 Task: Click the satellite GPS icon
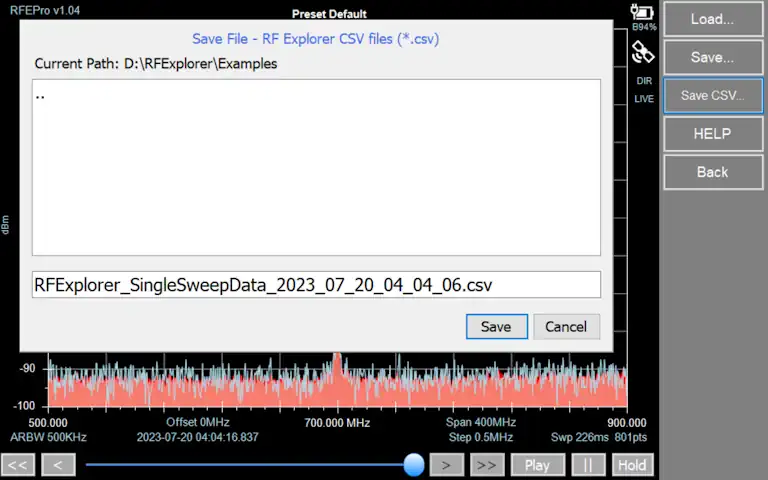(643, 52)
